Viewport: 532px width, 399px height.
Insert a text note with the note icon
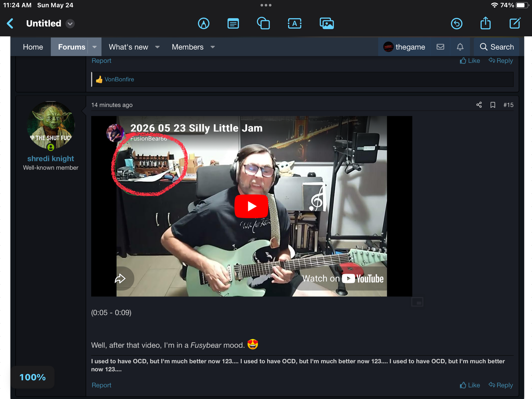click(x=233, y=24)
